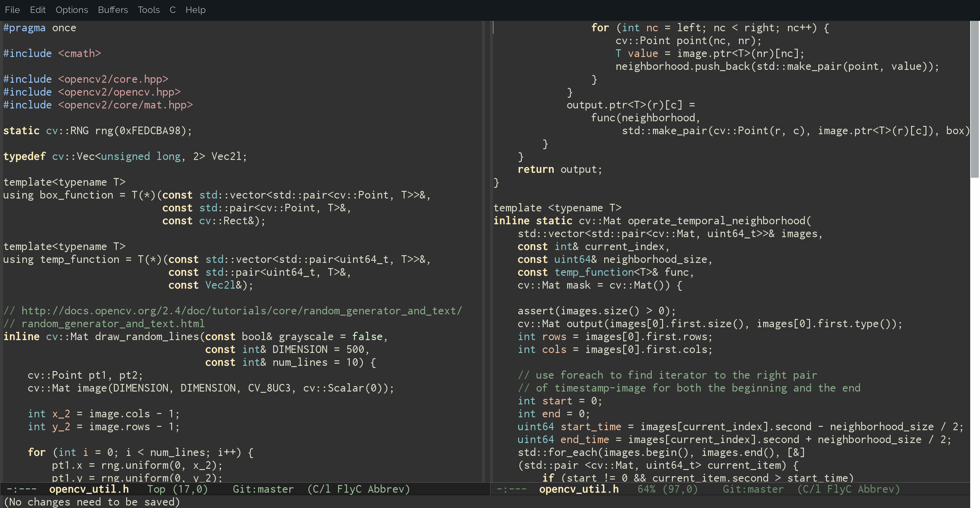980x508 pixels.
Task: Click the opencv docs URL in the comment
Action: (241, 311)
